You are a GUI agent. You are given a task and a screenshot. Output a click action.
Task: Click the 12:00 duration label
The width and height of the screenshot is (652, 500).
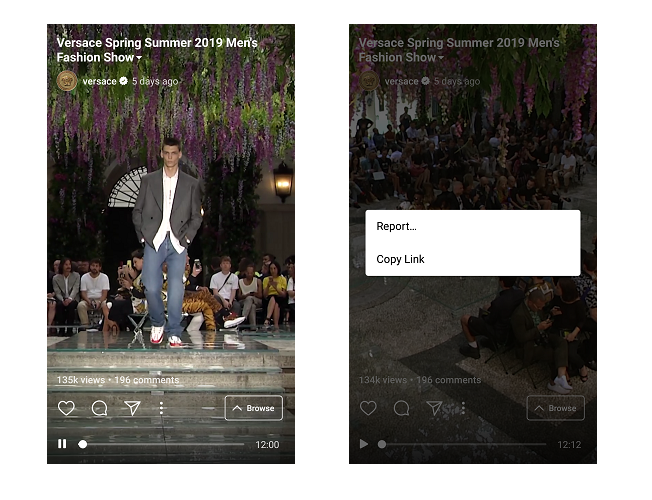(x=267, y=445)
